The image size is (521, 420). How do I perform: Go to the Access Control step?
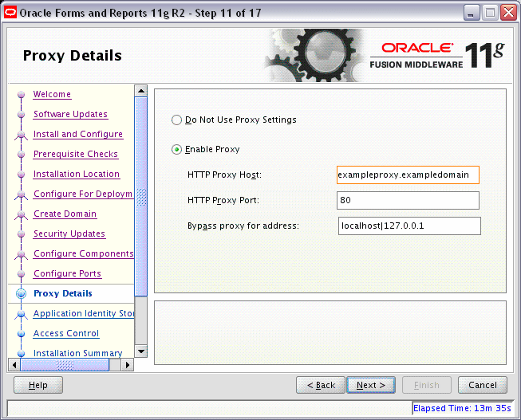(66, 333)
